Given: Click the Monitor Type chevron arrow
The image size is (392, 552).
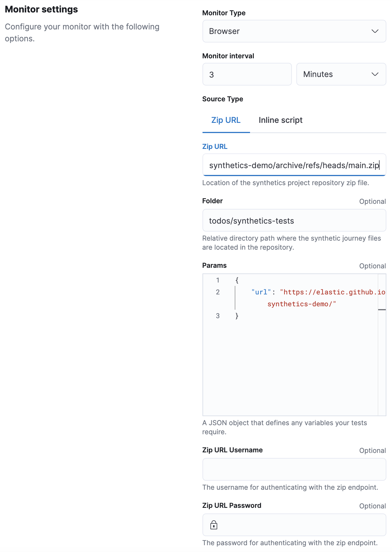Looking at the screenshot, I should pos(375,31).
